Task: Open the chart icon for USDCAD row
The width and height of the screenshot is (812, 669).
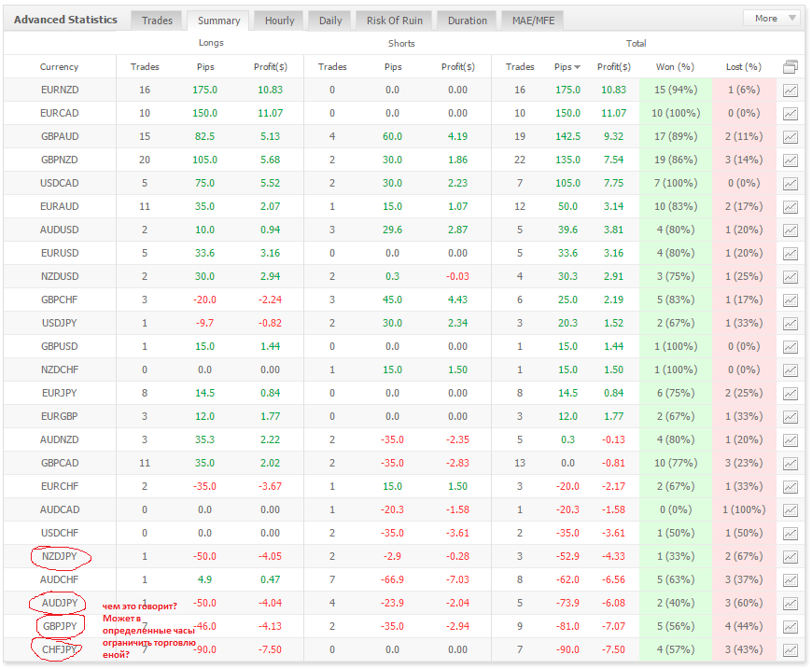Action: pos(790,183)
